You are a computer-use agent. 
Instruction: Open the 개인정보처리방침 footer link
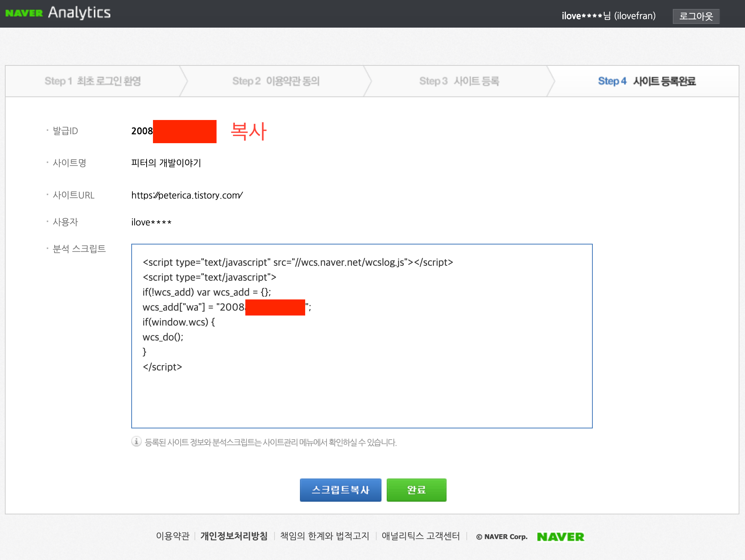coord(234,536)
